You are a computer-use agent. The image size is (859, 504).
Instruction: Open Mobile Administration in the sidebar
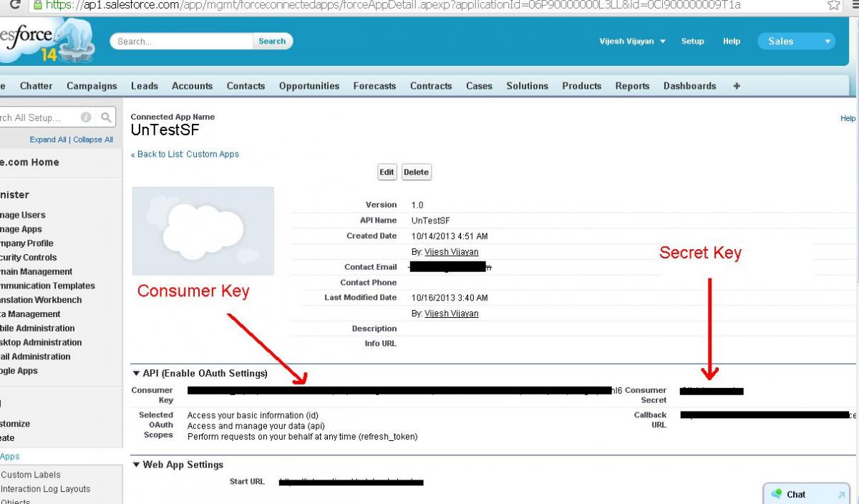click(37, 329)
